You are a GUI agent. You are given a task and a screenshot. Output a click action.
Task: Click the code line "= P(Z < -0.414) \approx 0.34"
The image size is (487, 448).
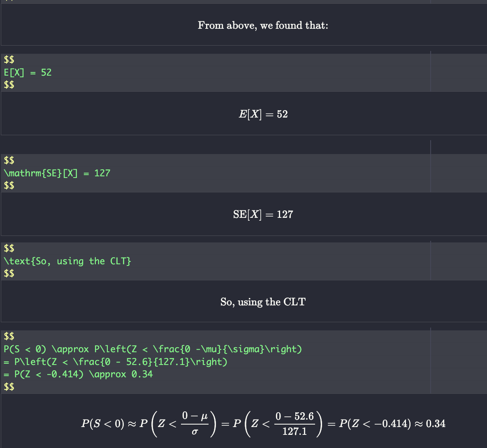(78, 374)
